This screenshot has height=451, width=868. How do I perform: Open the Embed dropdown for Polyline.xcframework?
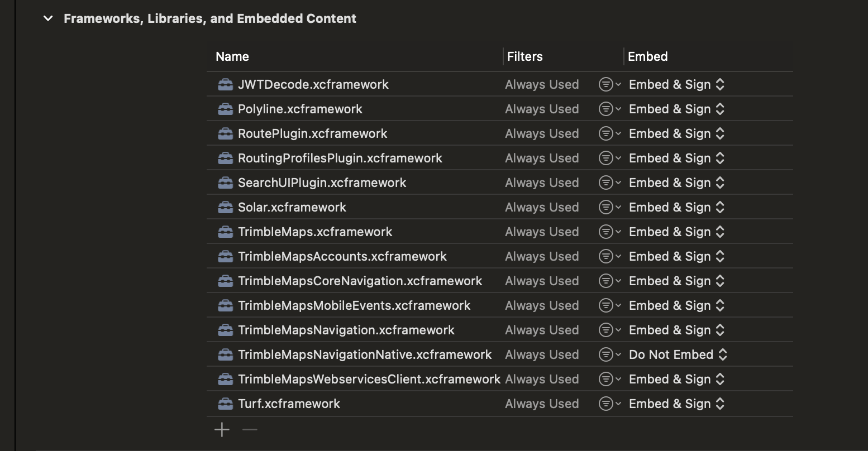[x=677, y=109]
